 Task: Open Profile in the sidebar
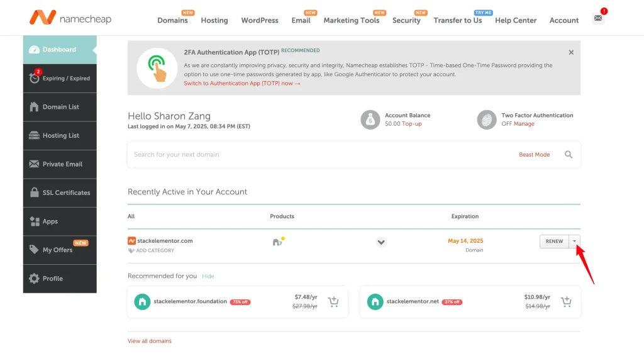point(60,279)
